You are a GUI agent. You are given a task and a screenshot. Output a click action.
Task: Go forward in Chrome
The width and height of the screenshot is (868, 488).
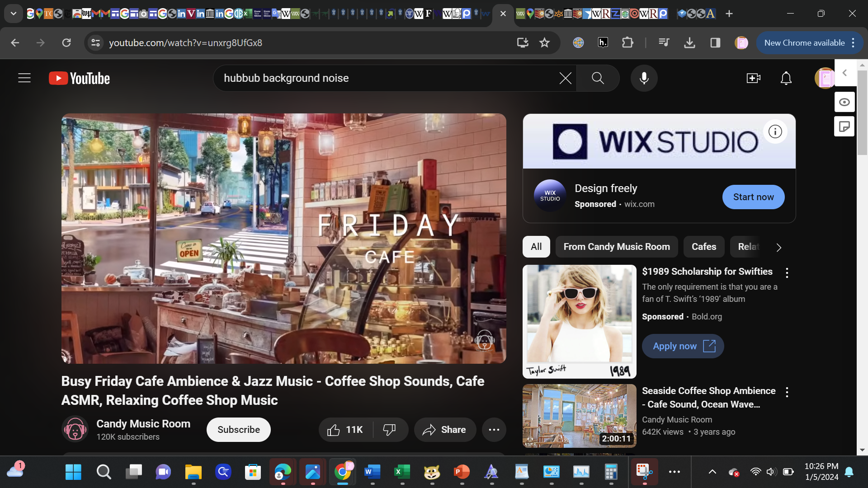41,43
